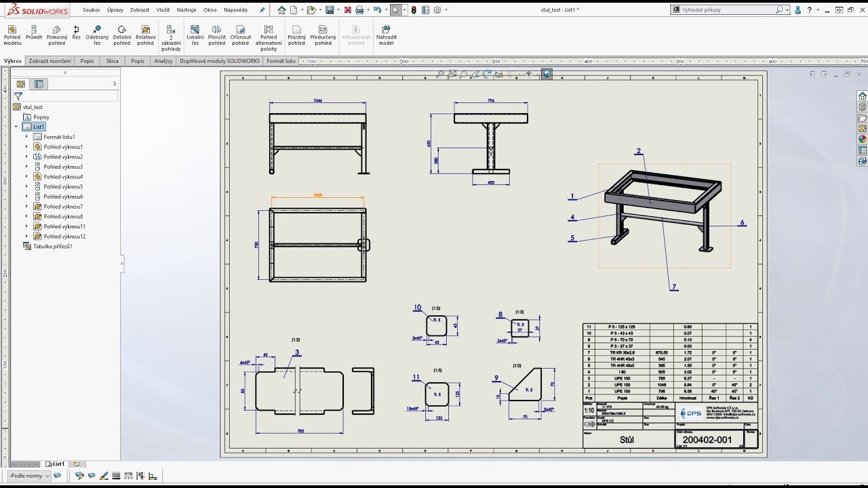Open the -Podle normy layer dropdown
868x488 pixels.
pos(28,476)
